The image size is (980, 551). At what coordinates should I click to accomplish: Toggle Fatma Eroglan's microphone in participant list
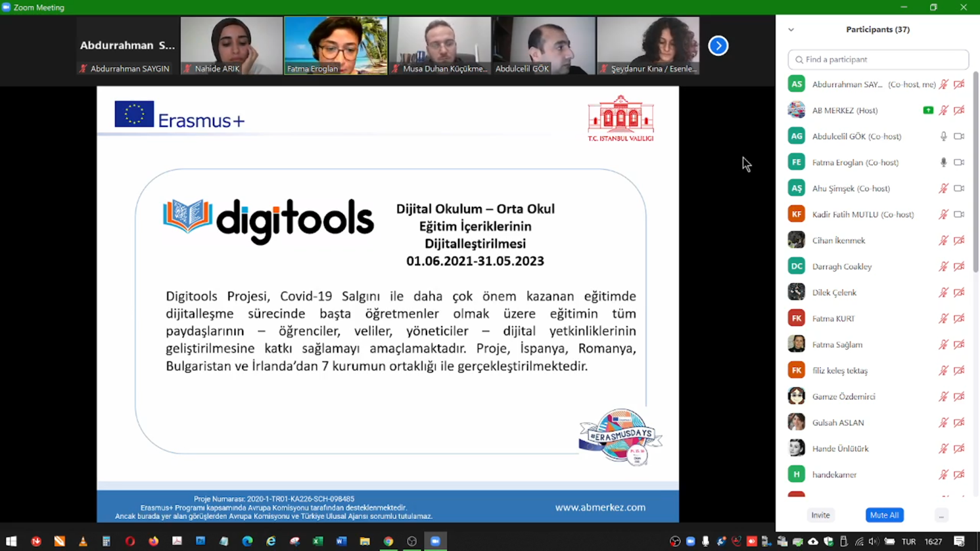tap(943, 162)
